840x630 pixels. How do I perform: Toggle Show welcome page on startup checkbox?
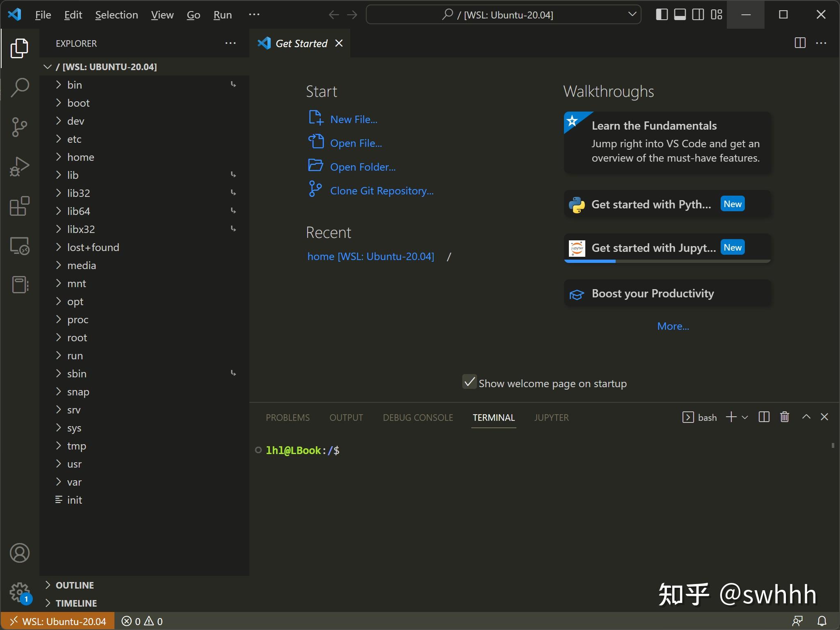(469, 382)
